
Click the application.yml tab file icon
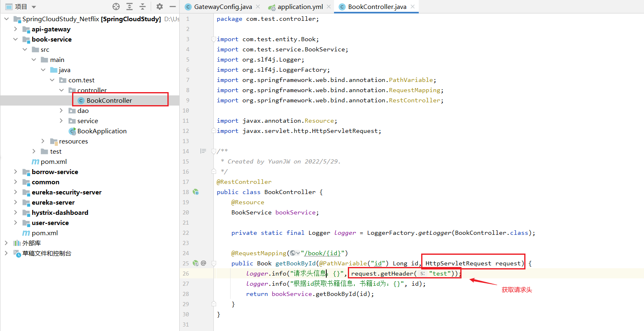[272, 7]
